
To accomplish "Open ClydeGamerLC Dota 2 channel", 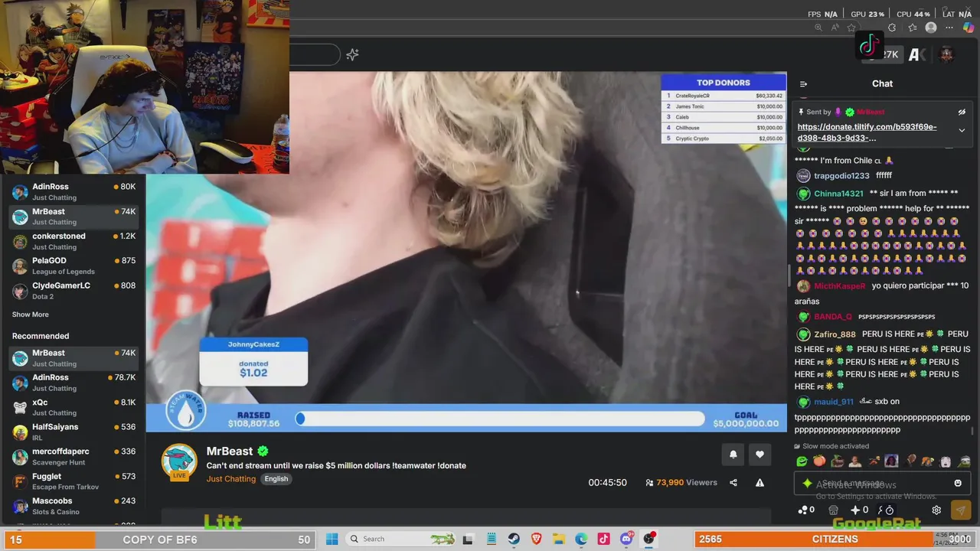I will 73,291.
